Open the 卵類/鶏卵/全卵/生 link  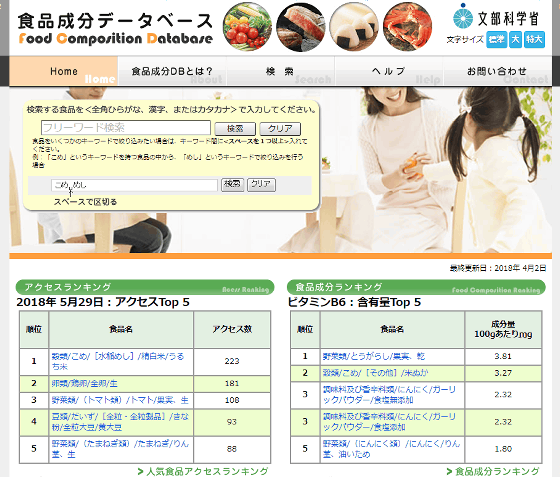84,383
